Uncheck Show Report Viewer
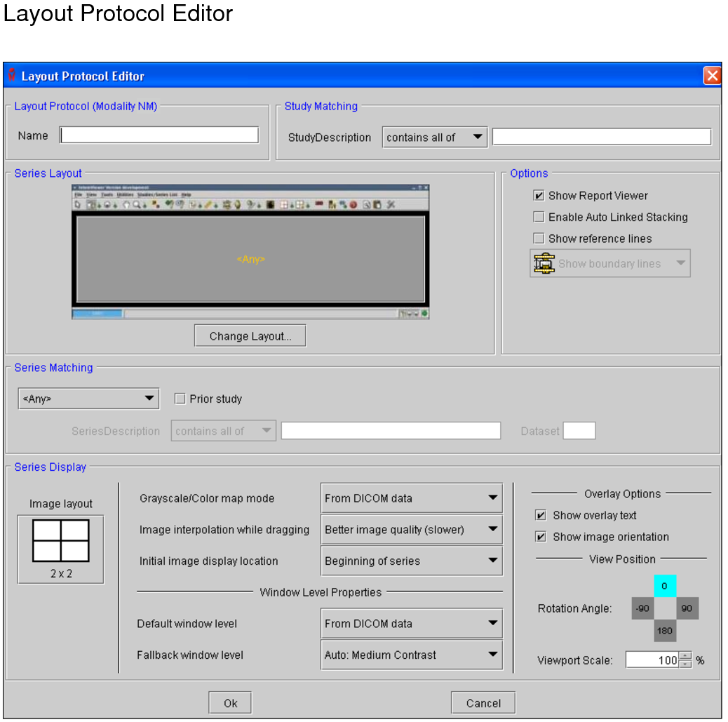The height and width of the screenshot is (722, 728). coord(539,196)
